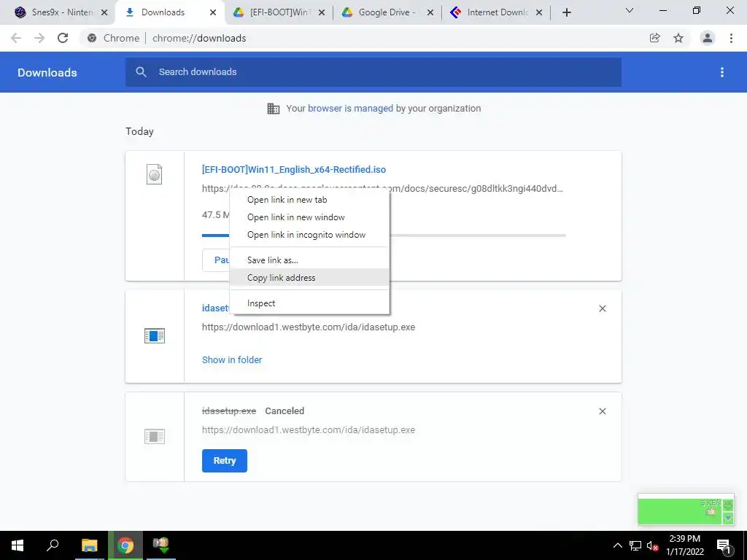This screenshot has width=747, height=560.
Task: Remove canceled idasetup.exe from list
Action: [x=602, y=411]
